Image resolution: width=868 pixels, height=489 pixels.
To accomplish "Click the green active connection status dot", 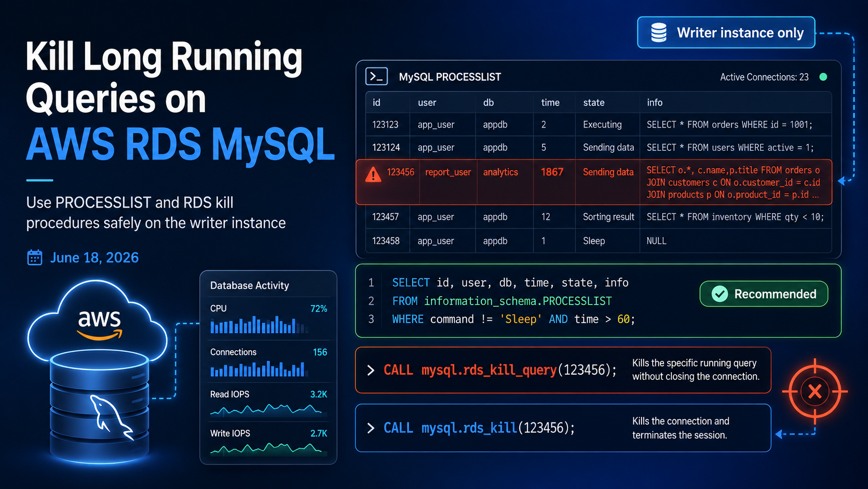I will point(823,77).
